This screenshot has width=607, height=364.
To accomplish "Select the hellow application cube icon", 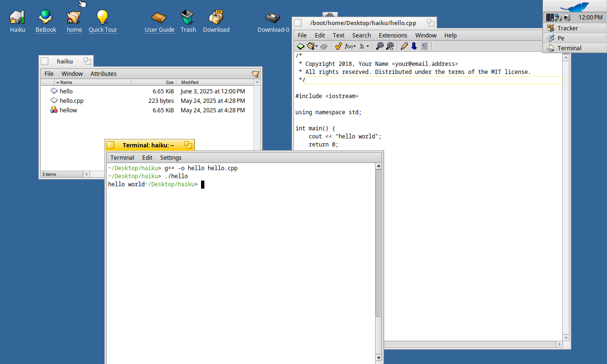I will [54, 110].
